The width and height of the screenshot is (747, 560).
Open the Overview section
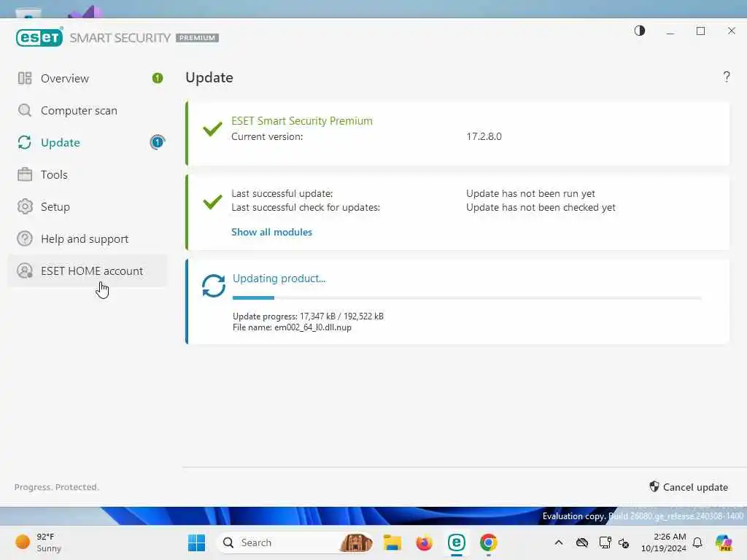coord(88,79)
